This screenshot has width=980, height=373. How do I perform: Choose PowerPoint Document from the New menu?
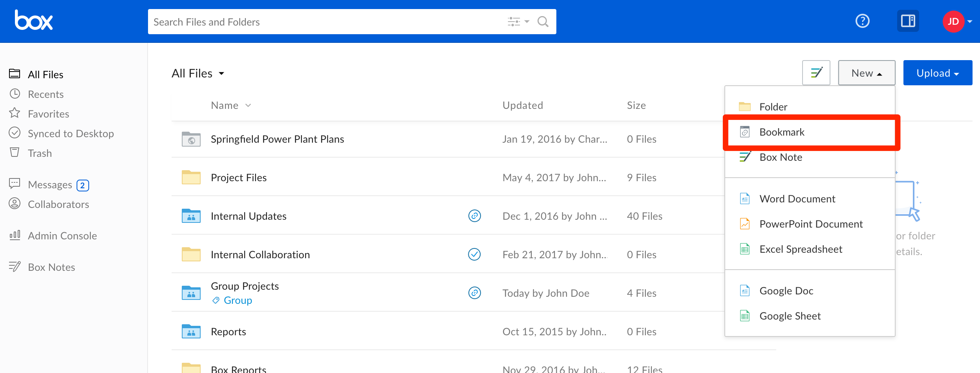click(810, 224)
